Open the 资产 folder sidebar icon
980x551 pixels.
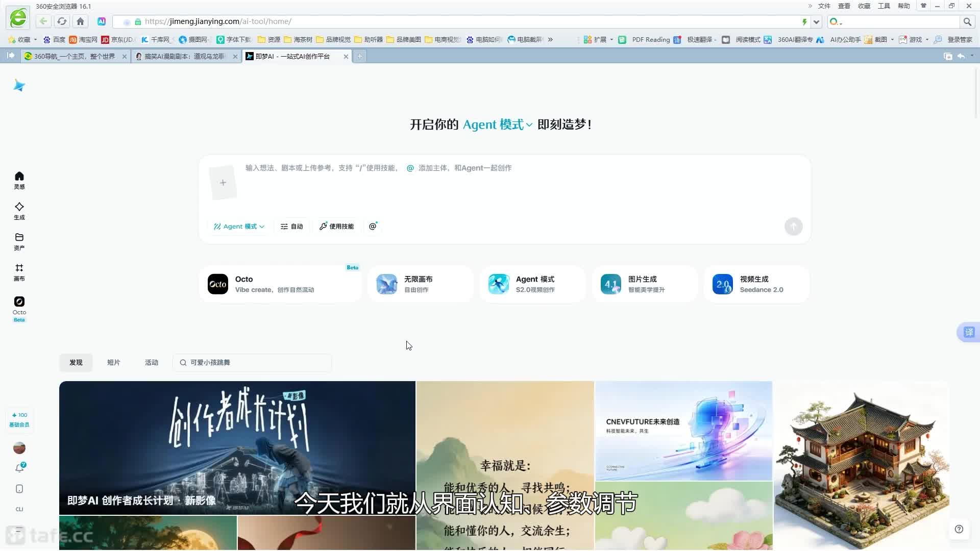pyautogui.click(x=19, y=241)
